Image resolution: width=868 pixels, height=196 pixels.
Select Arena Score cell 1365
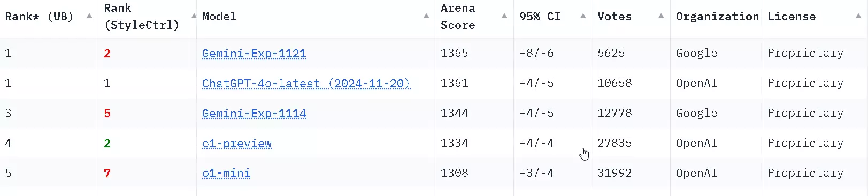pyautogui.click(x=454, y=53)
